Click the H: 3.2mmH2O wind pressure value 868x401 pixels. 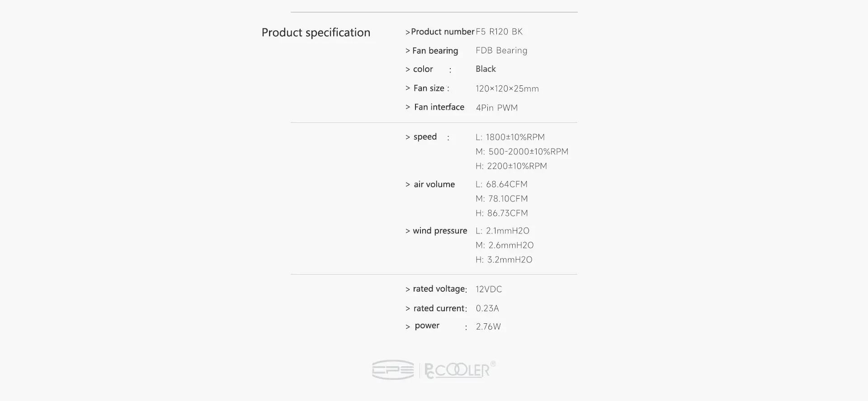504,260
